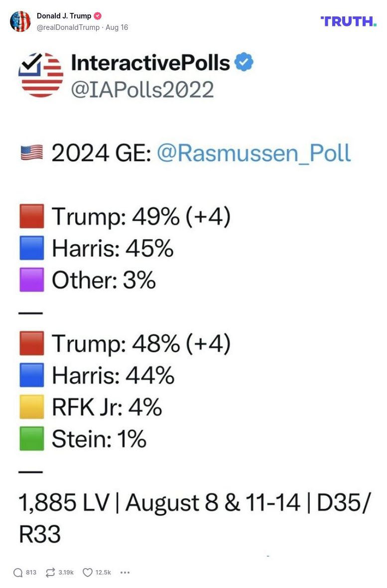Viewport: 387px width, 588px height.
Task: Open the three-dot more options menu
Action: coord(125,573)
